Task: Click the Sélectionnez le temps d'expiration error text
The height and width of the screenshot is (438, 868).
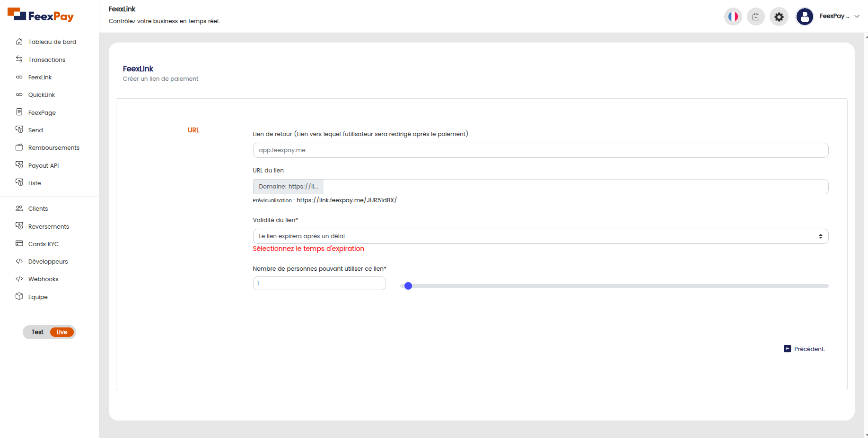Action: click(308, 249)
